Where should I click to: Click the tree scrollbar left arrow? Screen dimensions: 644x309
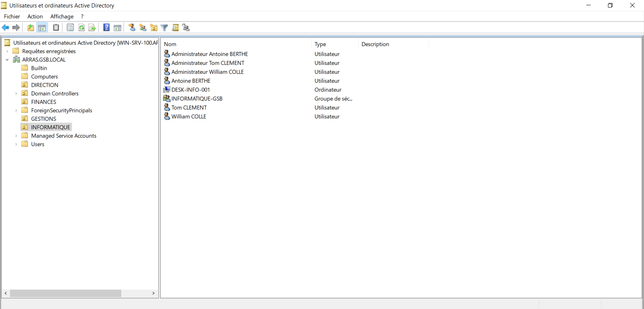pyautogui.click(x=6, y=293)
